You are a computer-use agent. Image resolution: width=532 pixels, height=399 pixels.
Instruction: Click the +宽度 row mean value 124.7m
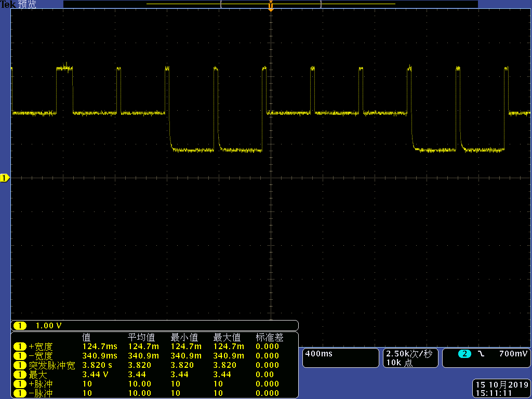pyautogui.click(x=143, y=347)
